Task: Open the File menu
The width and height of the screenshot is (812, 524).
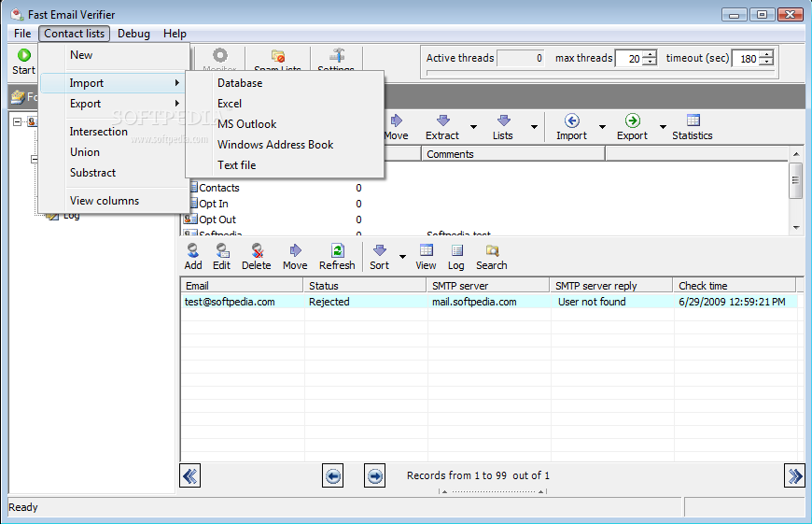Action: 22,34
